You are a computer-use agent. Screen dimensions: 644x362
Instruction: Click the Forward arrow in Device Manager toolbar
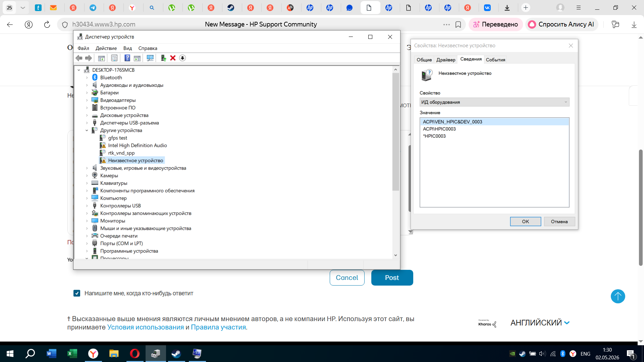[88, 58]
